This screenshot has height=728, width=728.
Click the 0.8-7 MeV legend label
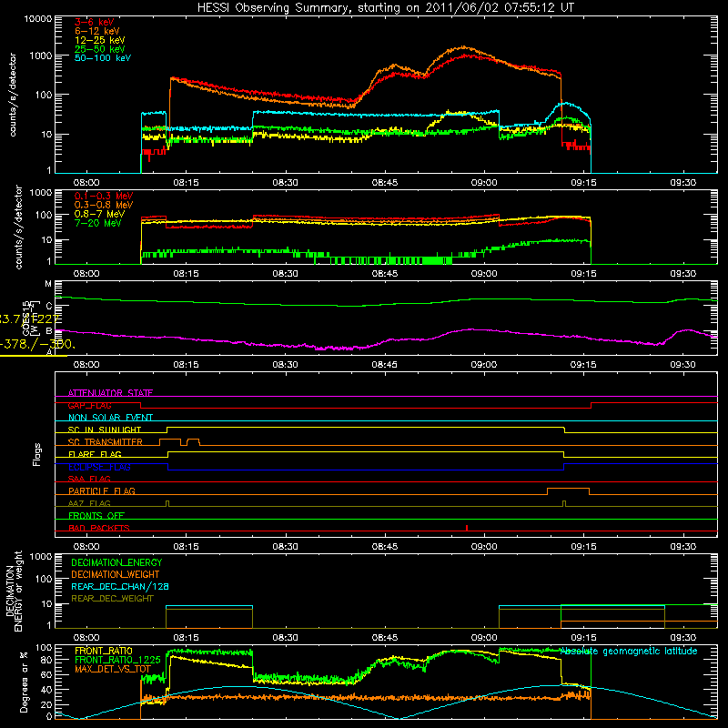[99, 214]
